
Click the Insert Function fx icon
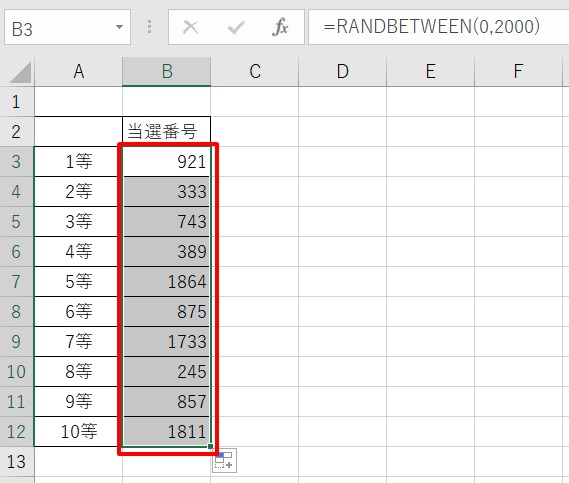pyautogui.click(x=280, y=27)
